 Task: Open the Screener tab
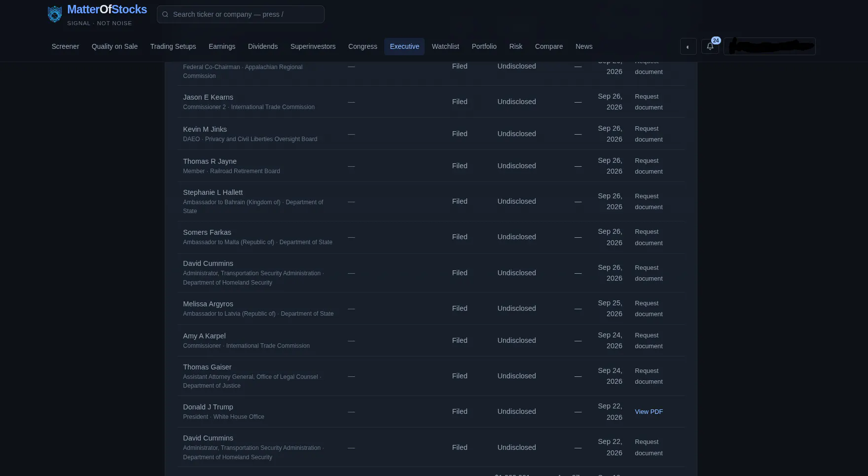[x=65, y=46]
